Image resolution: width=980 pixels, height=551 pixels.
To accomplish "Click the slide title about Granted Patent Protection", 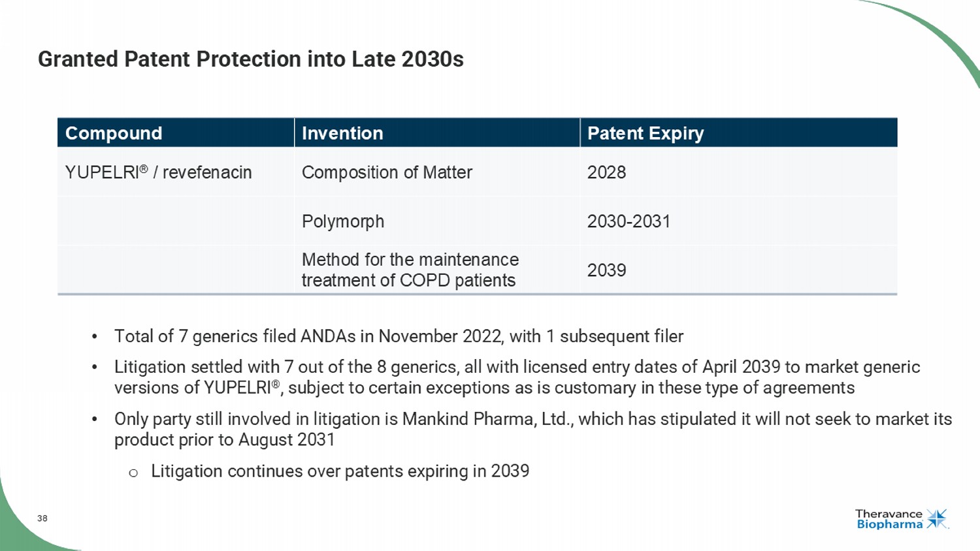I will pos(250,59).
